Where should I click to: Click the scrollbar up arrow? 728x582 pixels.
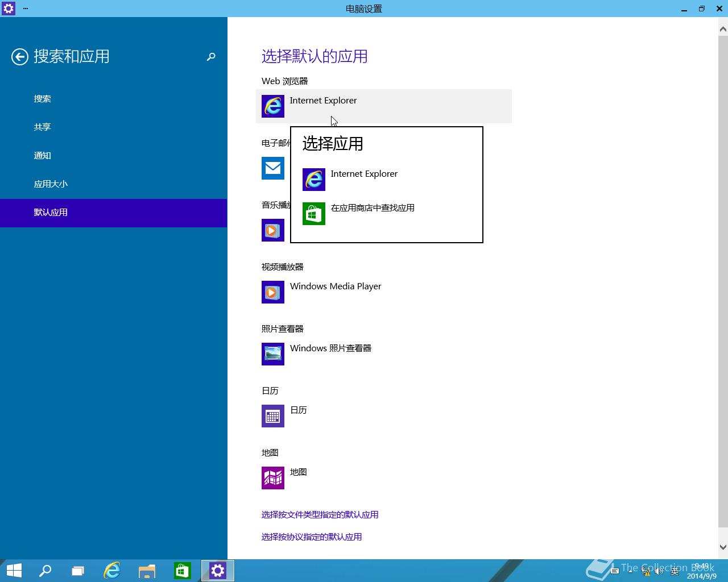(723, 29)
